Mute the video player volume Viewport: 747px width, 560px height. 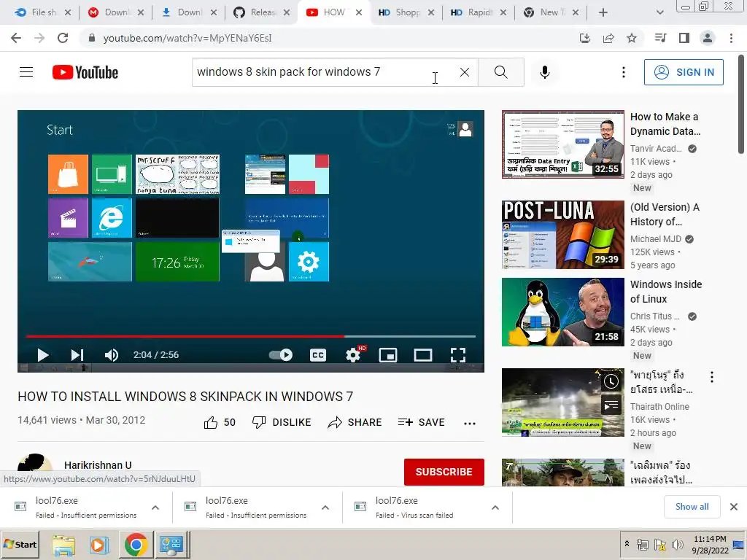coord(112,355)
